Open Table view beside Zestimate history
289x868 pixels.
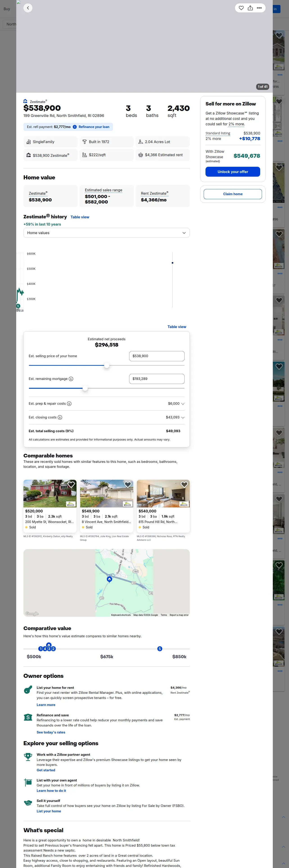(80, 217)
